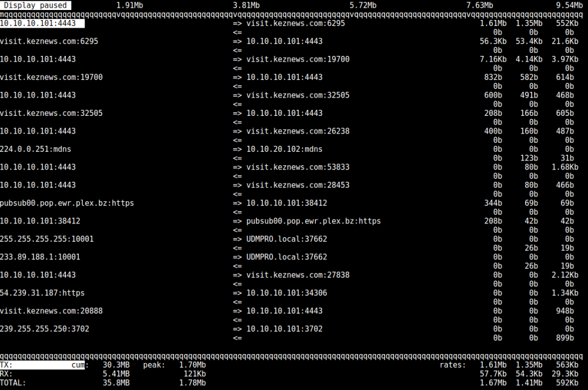Click the "Display paused" status label

(x=35, y=5)
